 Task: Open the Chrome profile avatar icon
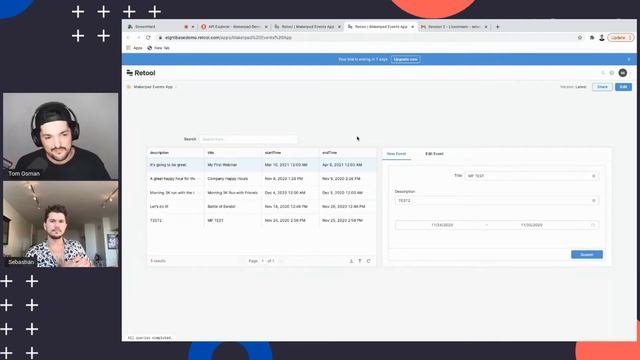pos(602,38)
